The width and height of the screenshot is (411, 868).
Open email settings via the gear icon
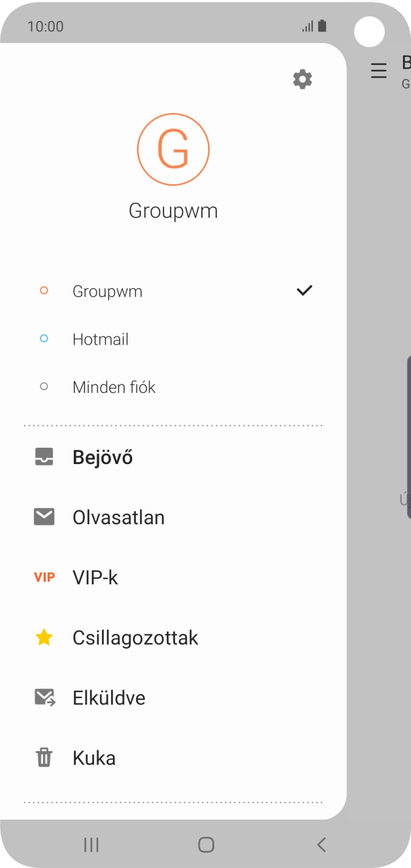point(302,79)
